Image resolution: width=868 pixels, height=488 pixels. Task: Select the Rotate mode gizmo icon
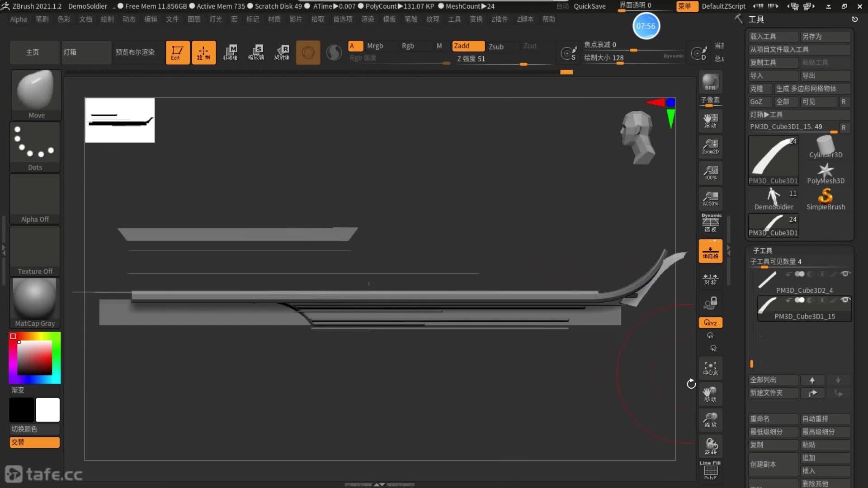[x=282, y=52]
